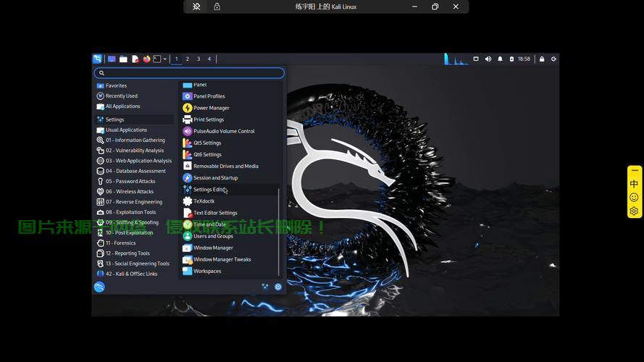644x362 pixels.
Task: Select the All Applications category
Action: click(135, 106)
